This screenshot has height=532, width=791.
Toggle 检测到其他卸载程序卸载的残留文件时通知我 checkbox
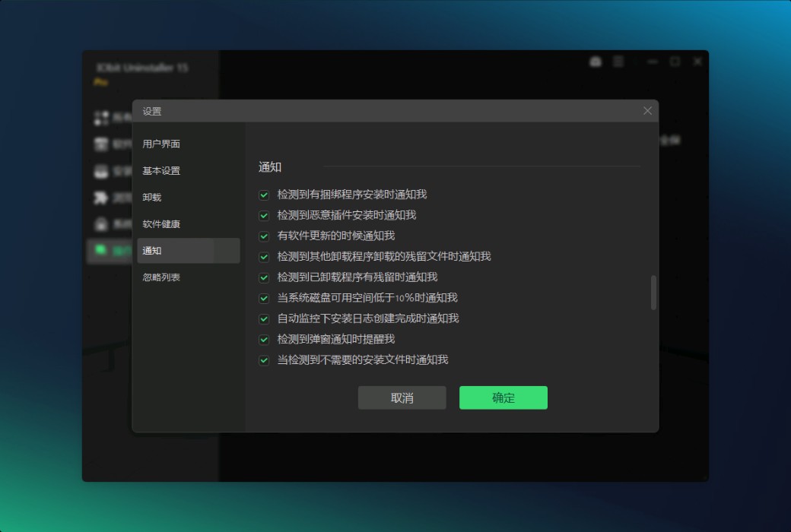click(x=264, y=257)
